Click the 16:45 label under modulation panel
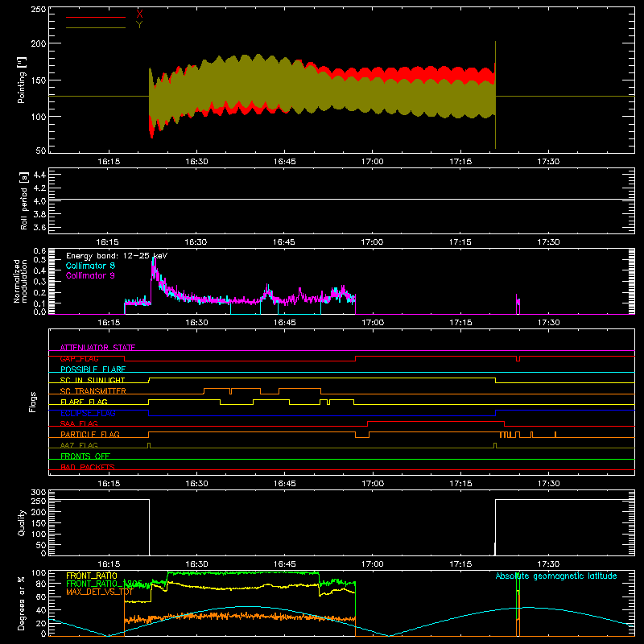The height and width of the screenshot is (644, 644). point(284,323)
